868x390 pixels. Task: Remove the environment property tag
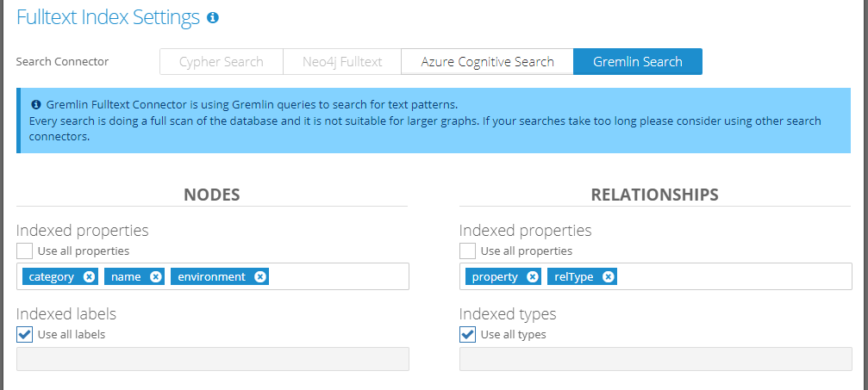point(260,276)
